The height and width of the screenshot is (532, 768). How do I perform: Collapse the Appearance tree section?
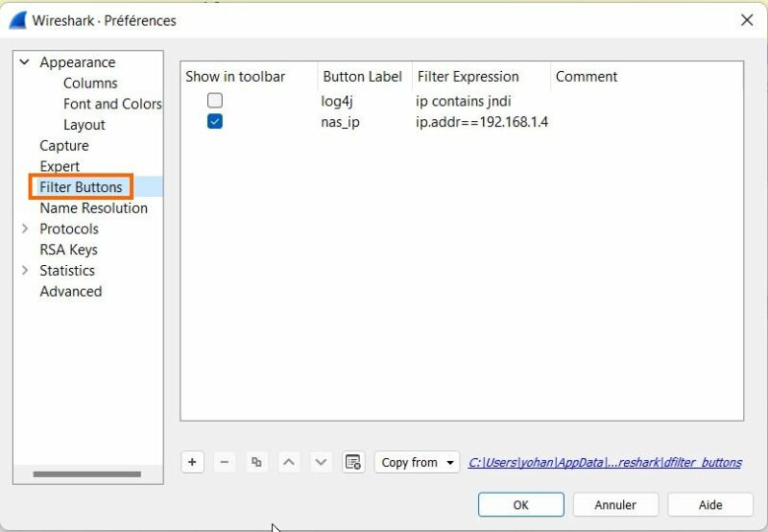pos(25,62)
